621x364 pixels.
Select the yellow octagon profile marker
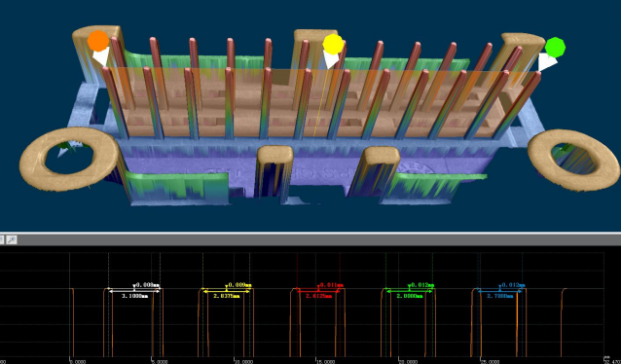[x=333, y=44]
